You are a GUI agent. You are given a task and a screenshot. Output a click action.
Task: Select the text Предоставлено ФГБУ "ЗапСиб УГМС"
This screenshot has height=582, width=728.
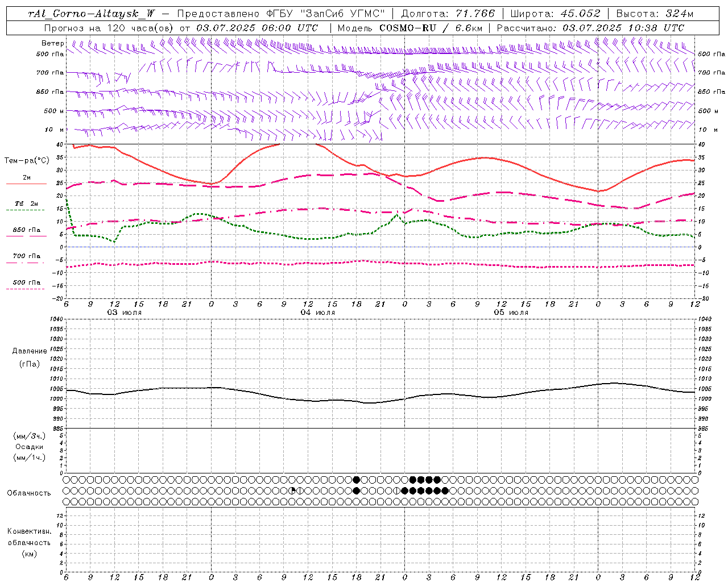click(x=281, y=14)
